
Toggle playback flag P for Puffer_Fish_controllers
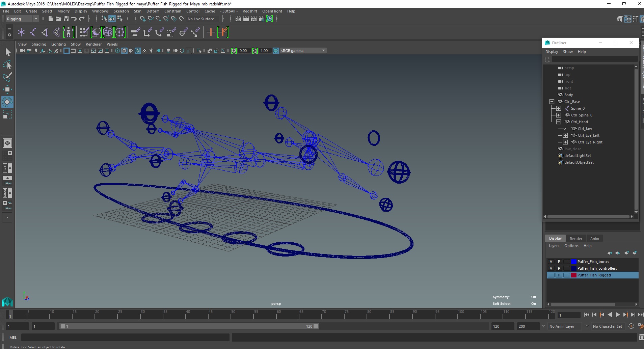click(559, 268)
